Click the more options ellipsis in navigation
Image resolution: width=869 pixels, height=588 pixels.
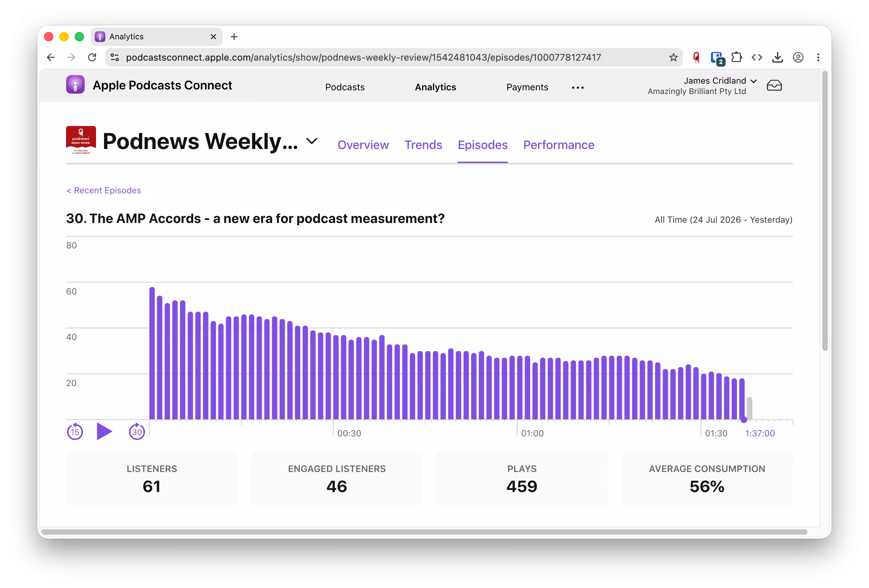tap(578, 87)
